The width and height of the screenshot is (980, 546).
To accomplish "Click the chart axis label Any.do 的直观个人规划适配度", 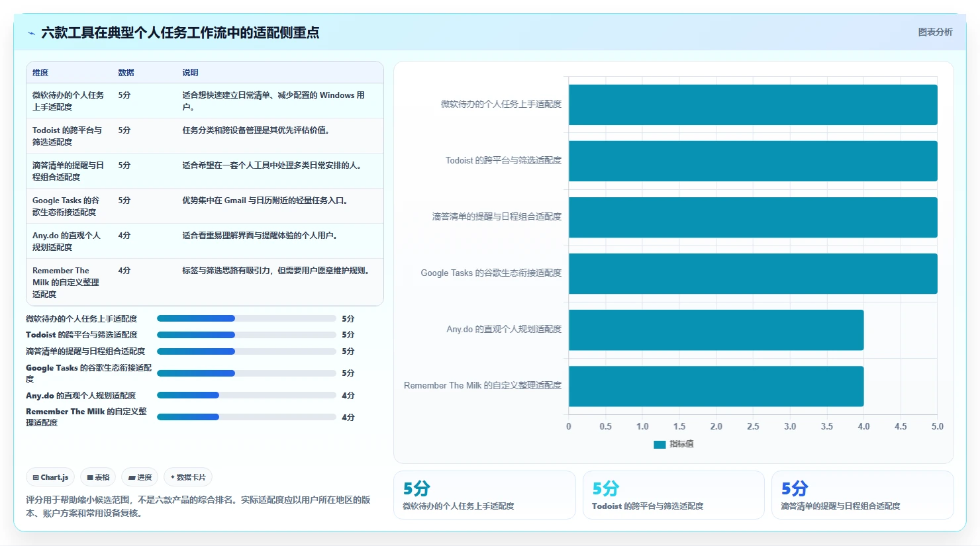I will (504, 329).
